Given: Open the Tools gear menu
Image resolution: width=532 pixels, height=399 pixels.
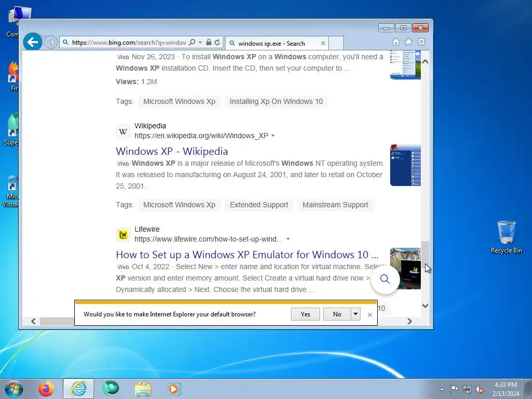Looking at the screenshot, I should [421, 42].
